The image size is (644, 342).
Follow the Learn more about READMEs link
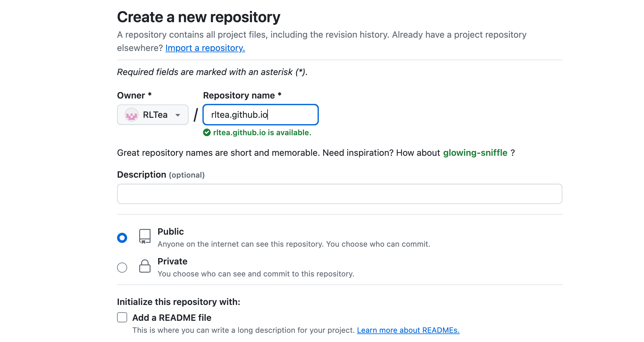point(408,330)
